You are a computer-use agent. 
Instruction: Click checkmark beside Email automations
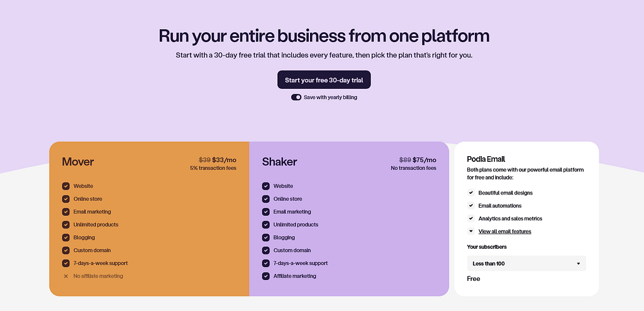[x=470, y=205]
